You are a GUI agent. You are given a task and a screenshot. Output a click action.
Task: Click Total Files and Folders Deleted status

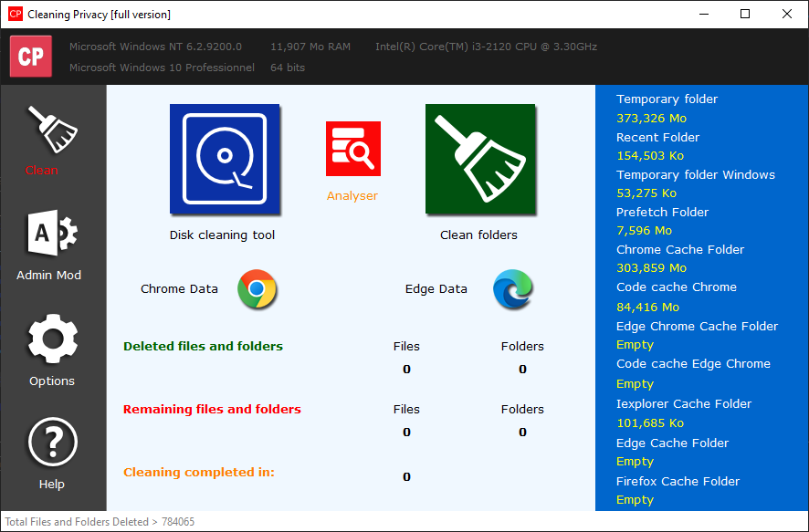(x=100, y=522)
